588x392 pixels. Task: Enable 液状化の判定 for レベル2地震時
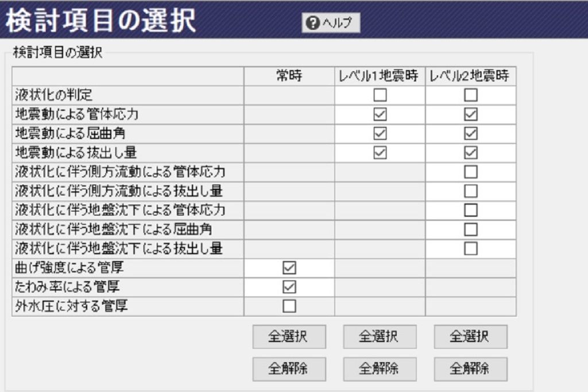pos(471,95)
